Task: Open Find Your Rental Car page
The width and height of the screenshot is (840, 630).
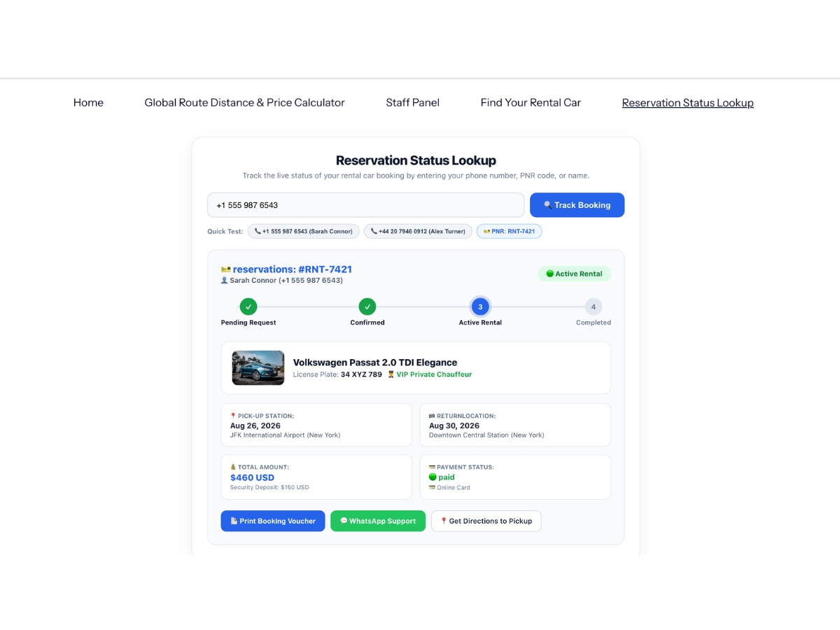Action: tap(531, 103)
